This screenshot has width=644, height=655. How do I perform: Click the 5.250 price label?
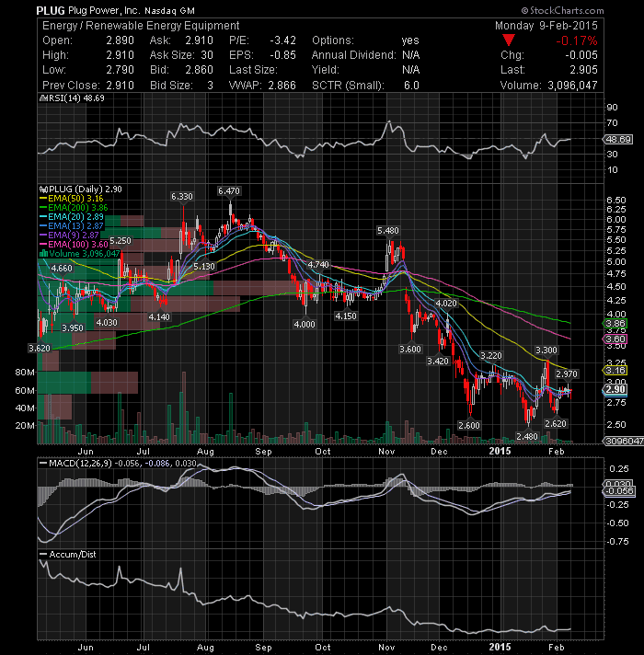(x=121, y=241)
